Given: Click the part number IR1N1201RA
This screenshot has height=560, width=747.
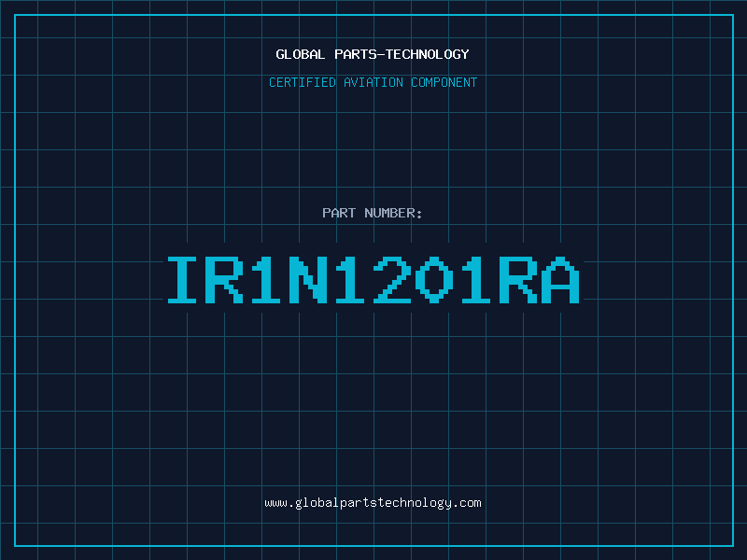Looking at the screenshot, I should (x=373, y=280).
